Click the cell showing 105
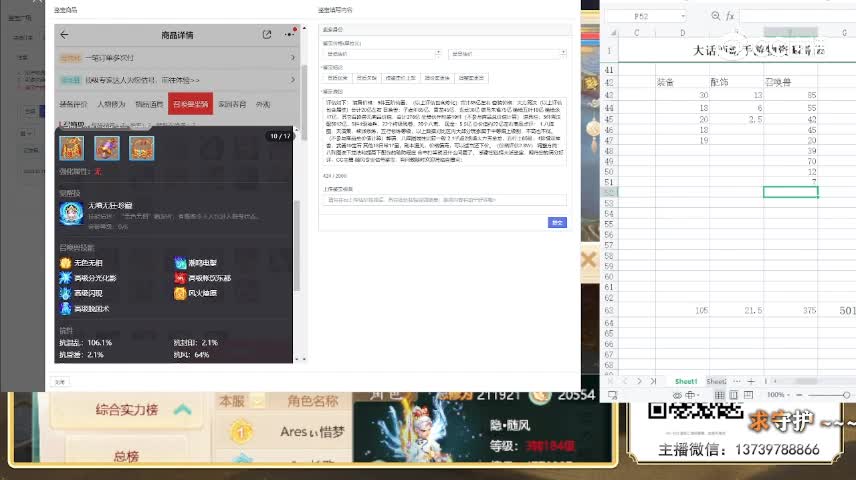Image resolution: width=856 pixels, height=480 pixels. [x=682, y=310]
